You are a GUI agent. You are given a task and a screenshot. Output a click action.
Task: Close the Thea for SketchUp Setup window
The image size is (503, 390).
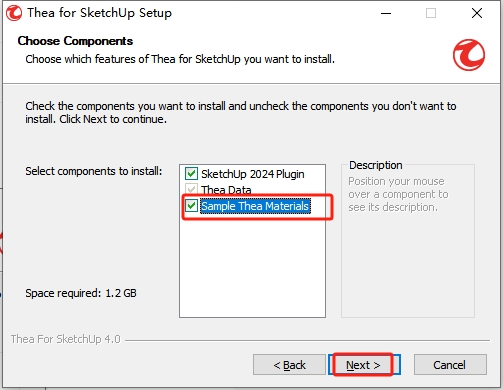[x=477, y=13]
